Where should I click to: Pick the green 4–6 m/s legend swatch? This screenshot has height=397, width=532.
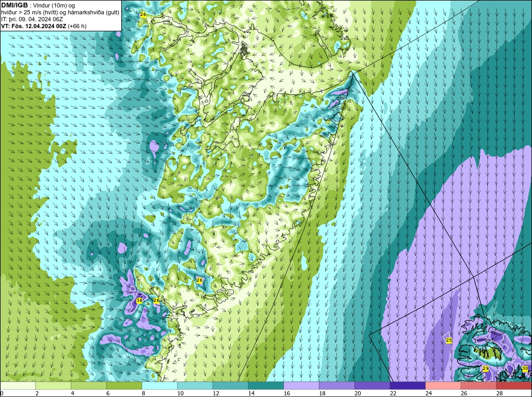coord(88,385)
